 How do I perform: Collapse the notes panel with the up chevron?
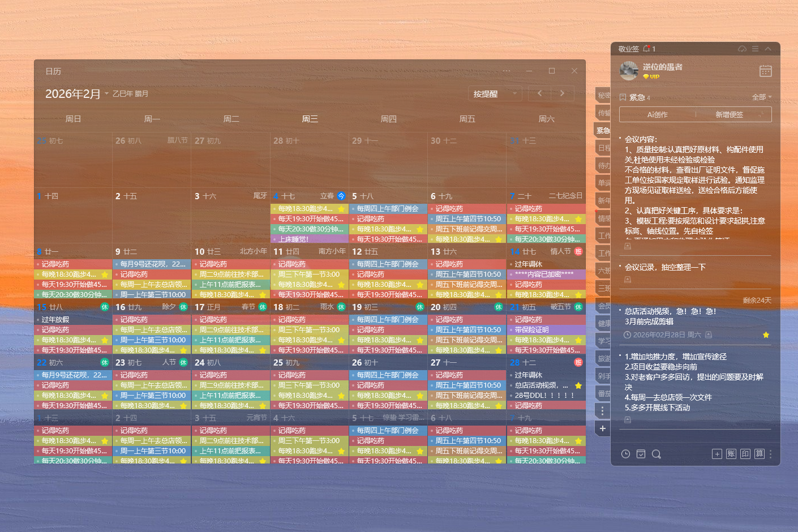768,49
